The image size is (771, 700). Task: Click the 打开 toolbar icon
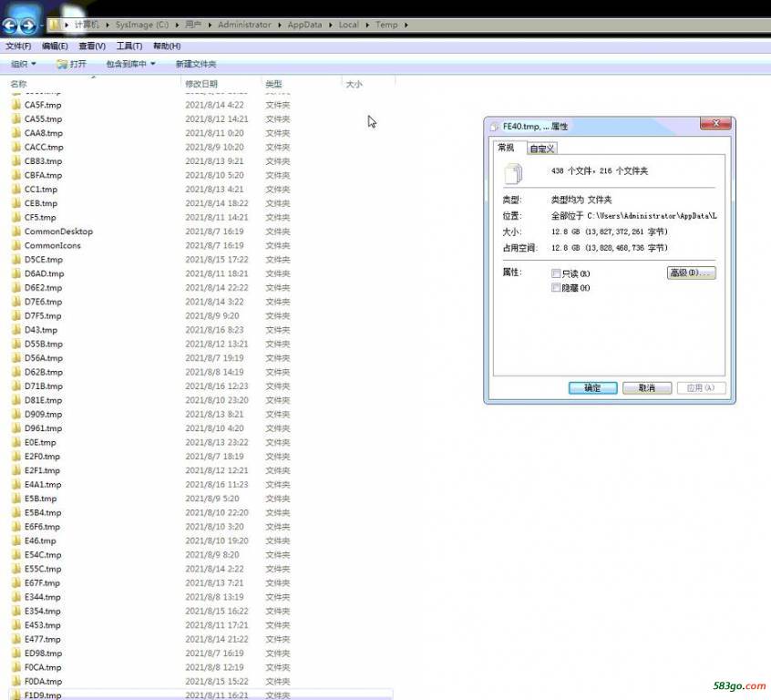click(62, 64)
